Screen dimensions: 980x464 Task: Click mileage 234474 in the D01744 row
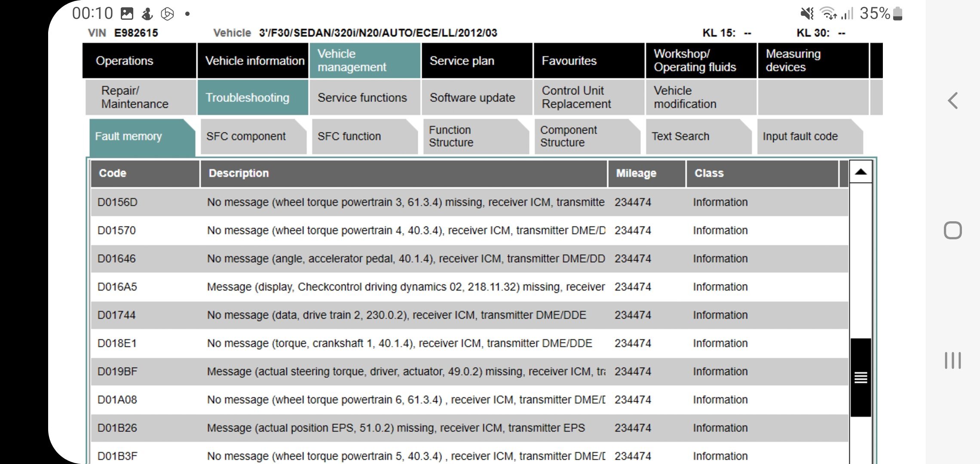click(x=633, y=315)
